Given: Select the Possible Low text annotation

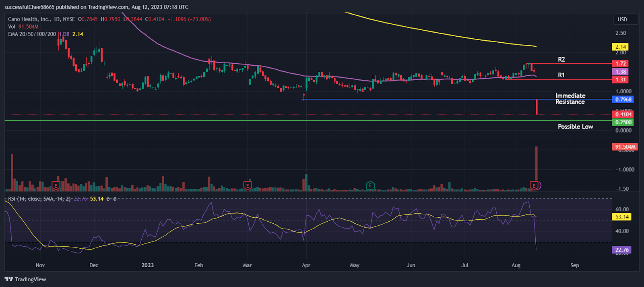Looking at the screenshot, I should point(575,127).
